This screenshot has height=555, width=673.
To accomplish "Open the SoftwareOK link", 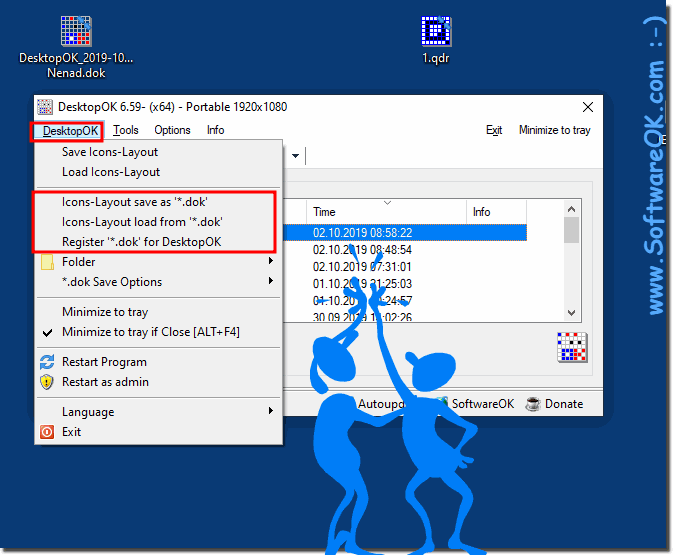I will 482,404.
